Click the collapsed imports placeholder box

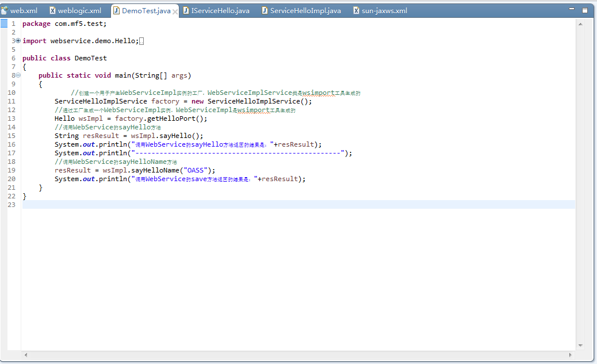click(x=141, y=41)
